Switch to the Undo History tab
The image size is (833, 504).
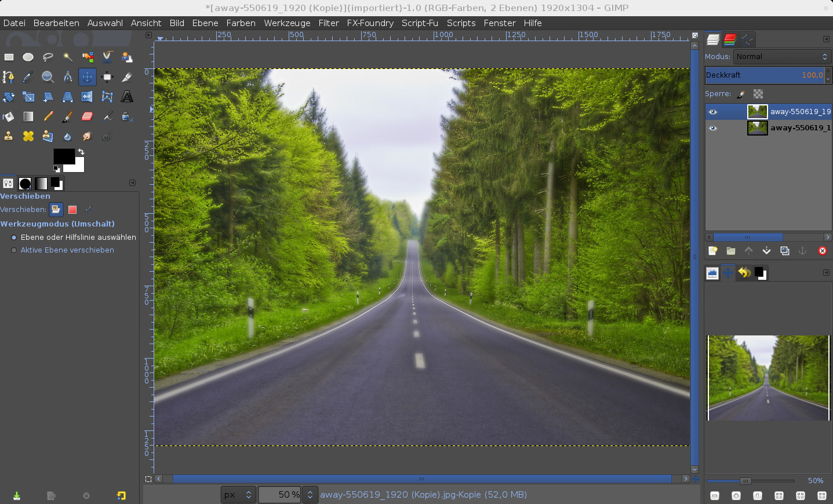744,273
